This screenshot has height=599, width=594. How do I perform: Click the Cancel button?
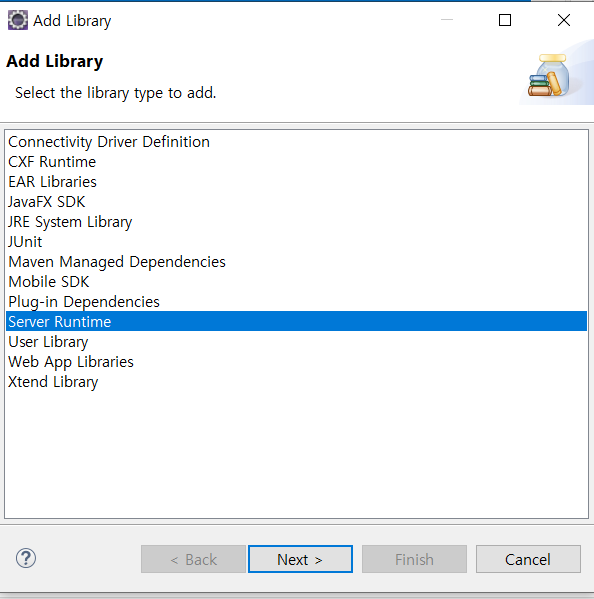(528, 559)
